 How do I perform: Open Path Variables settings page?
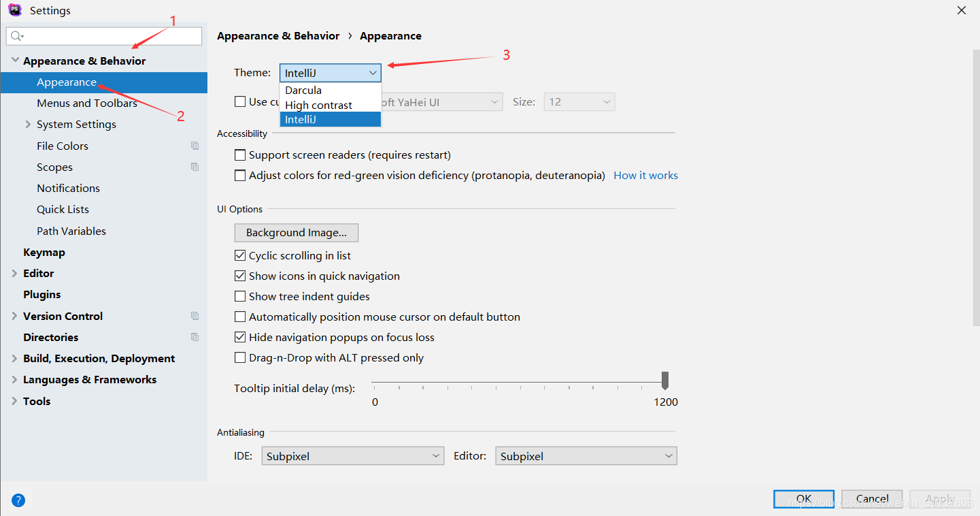pyautogui.click(x=71, y=231)
